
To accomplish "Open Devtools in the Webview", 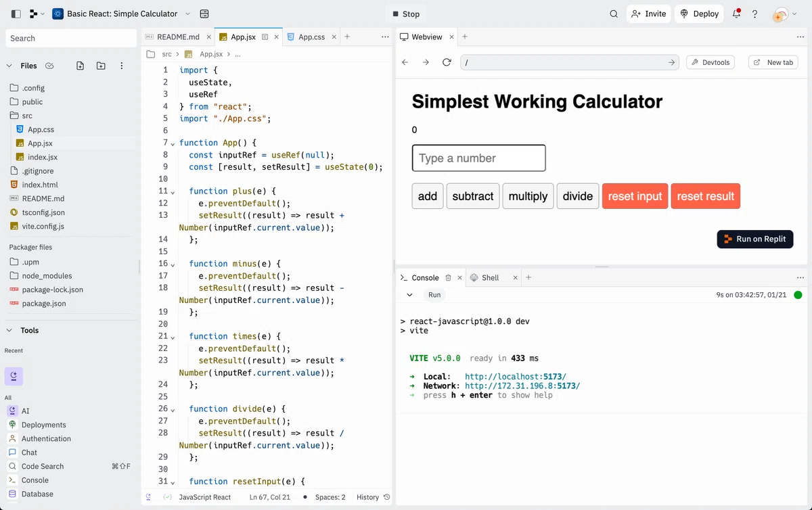I will tap(711, 62).
